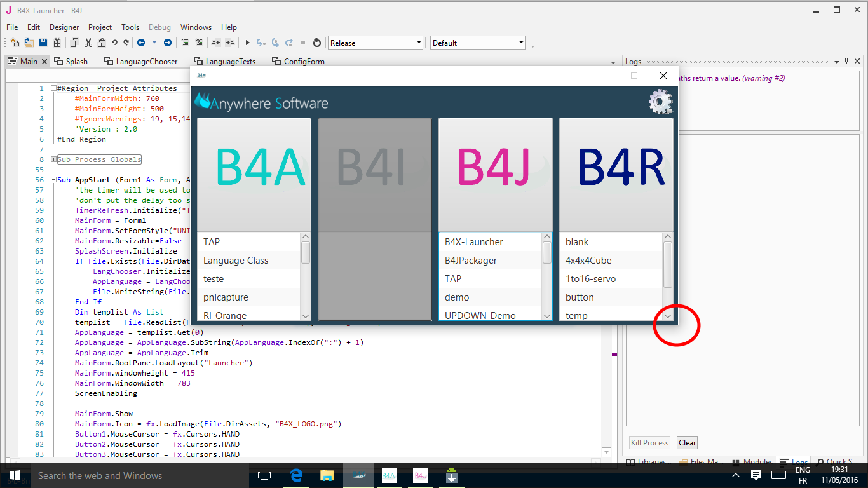This screenshot has height=488, width=868.
Task: Run the project with the play icon
Action: 248,43
